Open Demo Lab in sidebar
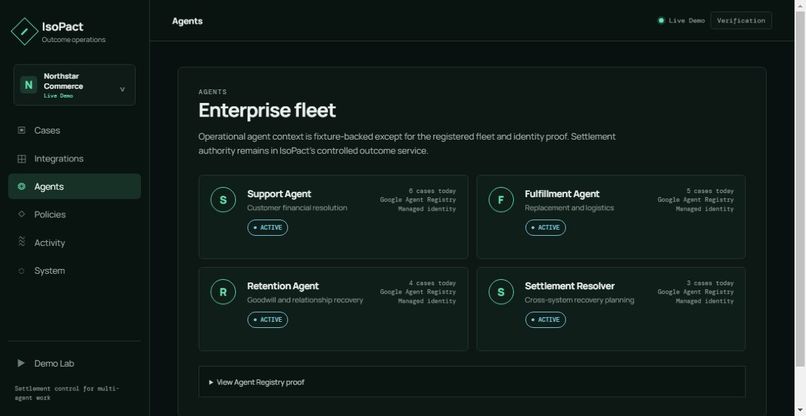 (75, 363)
